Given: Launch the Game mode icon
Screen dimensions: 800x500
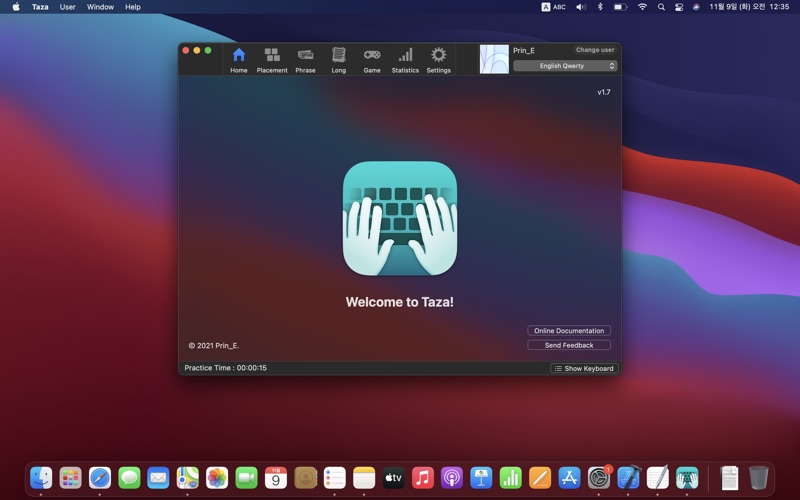Looking at the screenshot, I should click(x=372, y=60).
